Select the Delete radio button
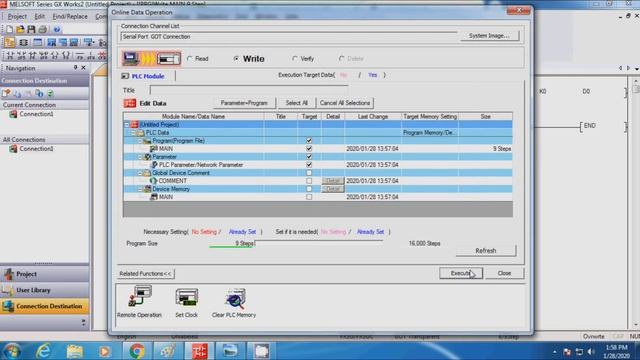Viewport: 640px width, 360px height. pos(342,59)
